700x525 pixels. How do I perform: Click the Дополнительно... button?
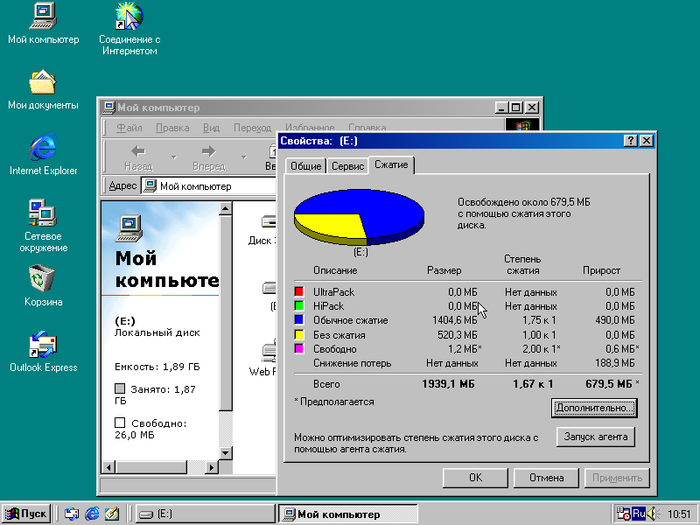[x=593, y=408]
